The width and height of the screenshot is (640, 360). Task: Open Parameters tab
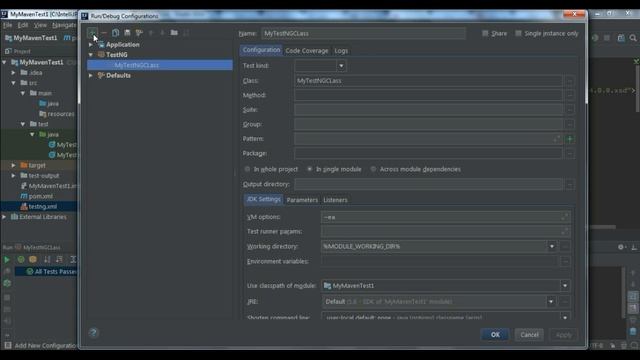(302, 200)
